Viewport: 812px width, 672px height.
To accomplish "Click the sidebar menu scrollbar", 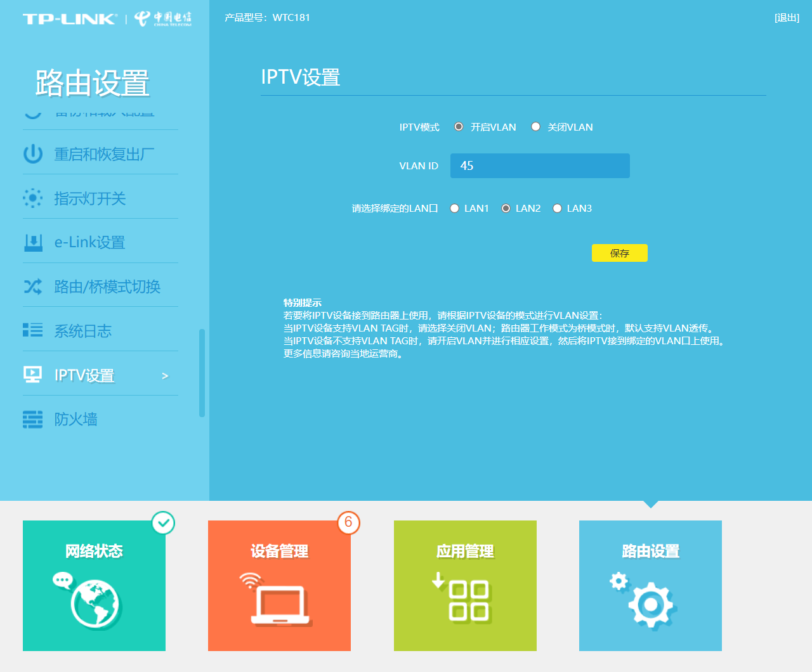I will 202,373.
